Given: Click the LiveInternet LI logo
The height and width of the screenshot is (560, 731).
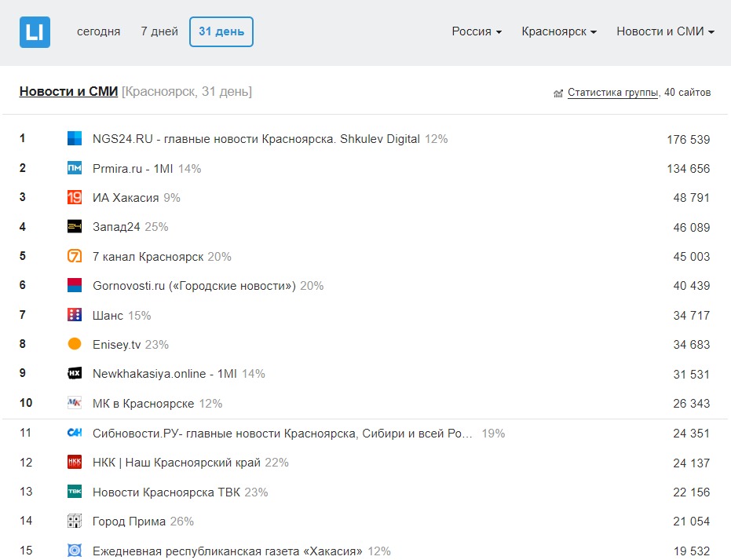Looking at the screenshot, I should 35,32.
